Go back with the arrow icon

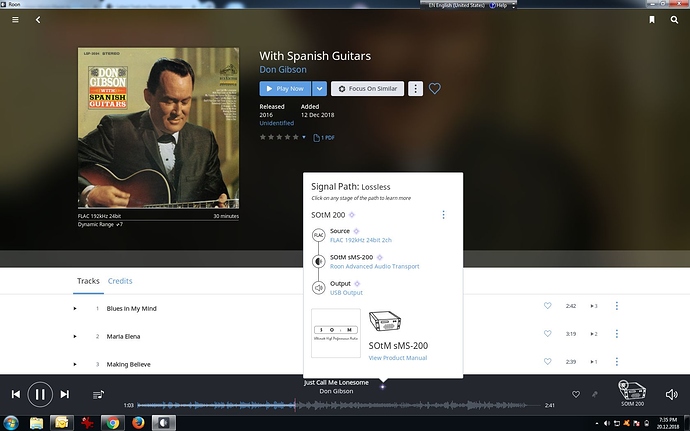pyautogui.click(x=38, y=20)
